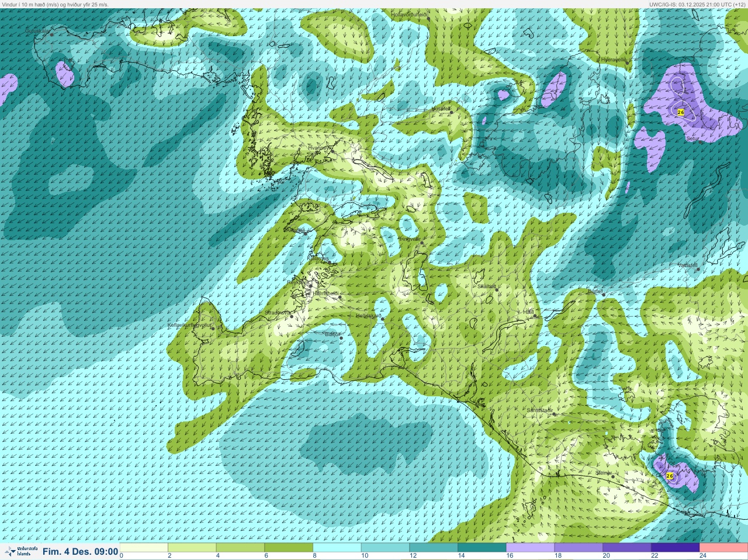Image resolution: width=748 pixels, height=560 pixels.
Task: Click the Gufuskálar station label
Action: click(x=37, y=30)
